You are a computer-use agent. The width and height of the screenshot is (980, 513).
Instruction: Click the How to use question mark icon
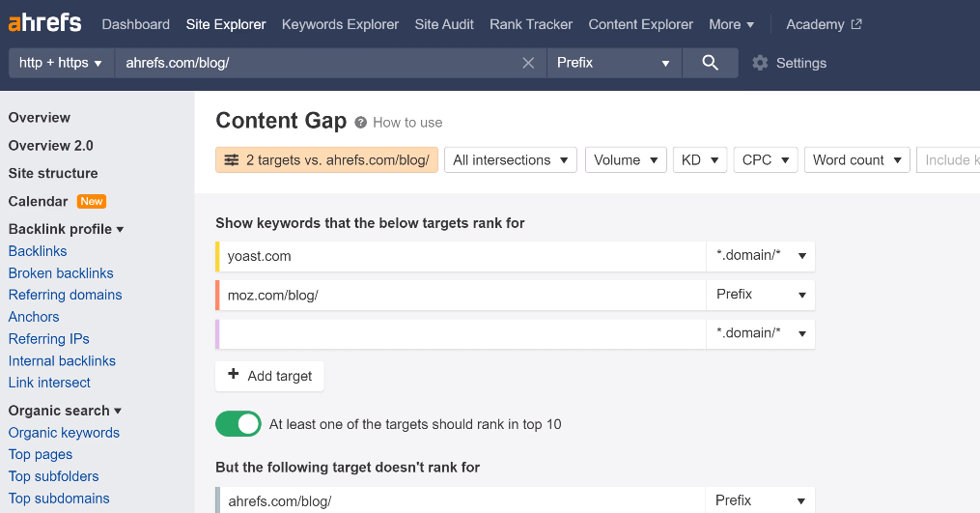point(361,123)
